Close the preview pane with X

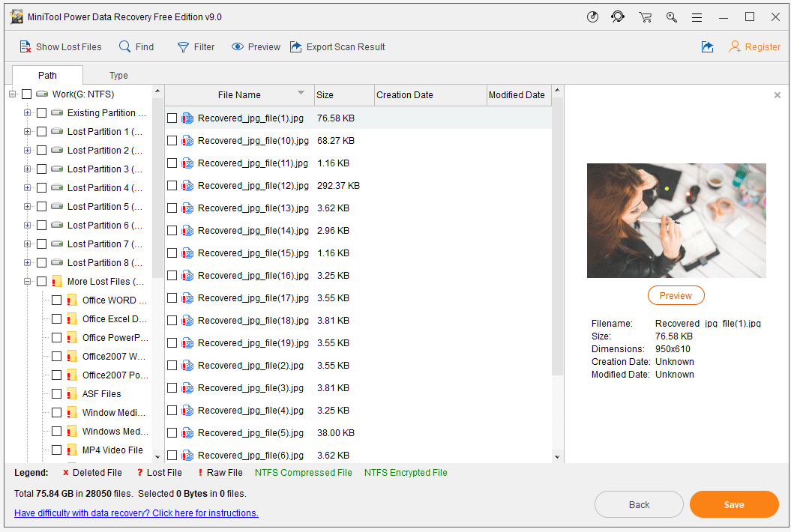coord(778,95)
